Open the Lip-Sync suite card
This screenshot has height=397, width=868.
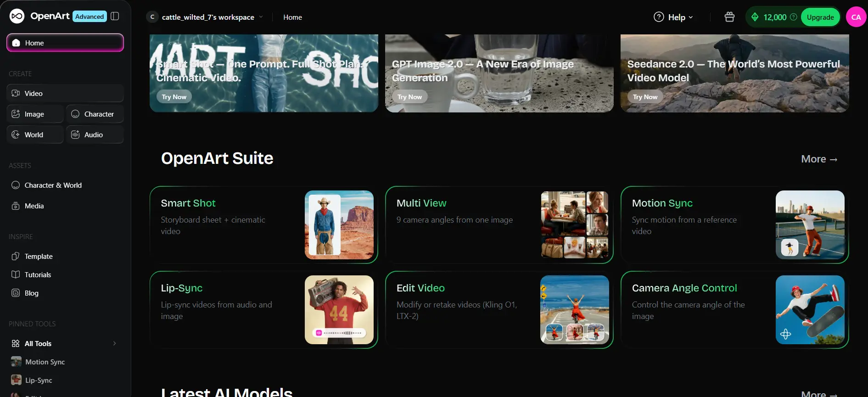coord(263,310)
